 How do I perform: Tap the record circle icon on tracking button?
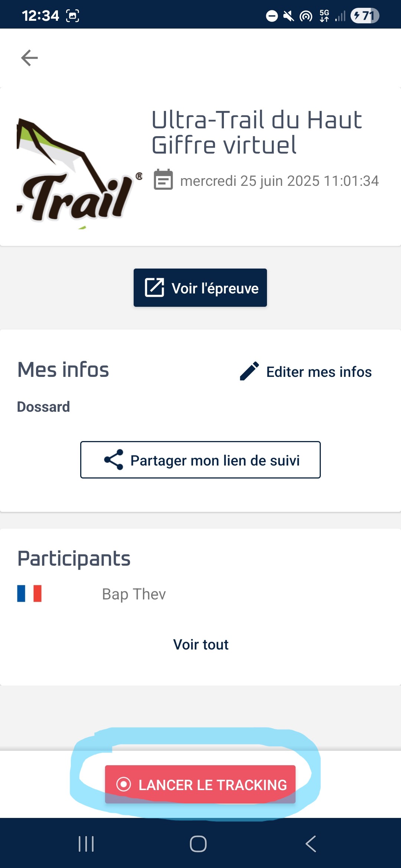coord(124,784)
